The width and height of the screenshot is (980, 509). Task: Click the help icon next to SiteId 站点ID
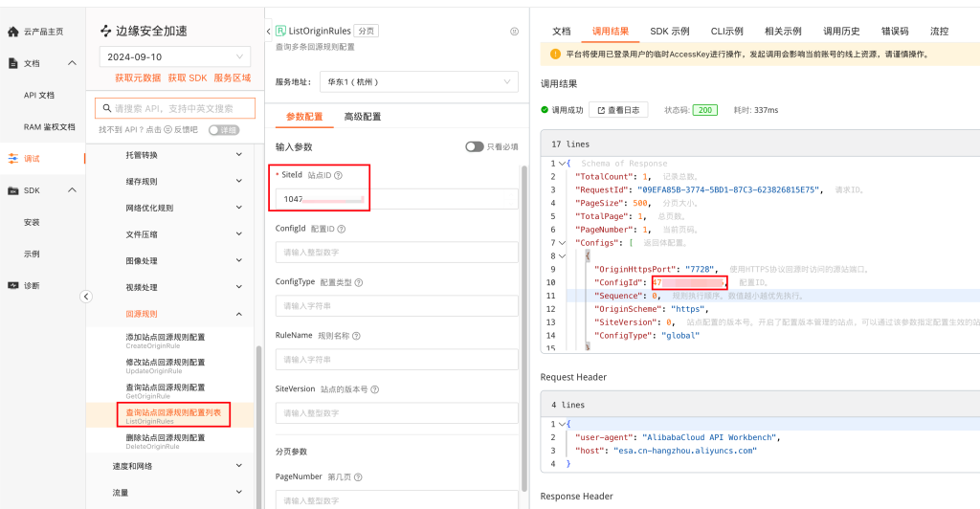(x=338, y=175)
